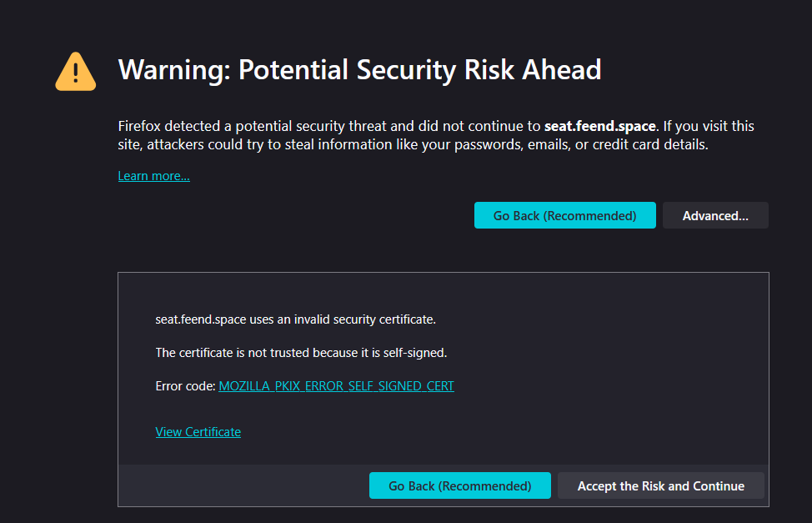Image resolution: width=812 pixels, height=523 pixels.
Task: Click the phrase "uses an invalid security certificate"
Action: tap(353, 319)
